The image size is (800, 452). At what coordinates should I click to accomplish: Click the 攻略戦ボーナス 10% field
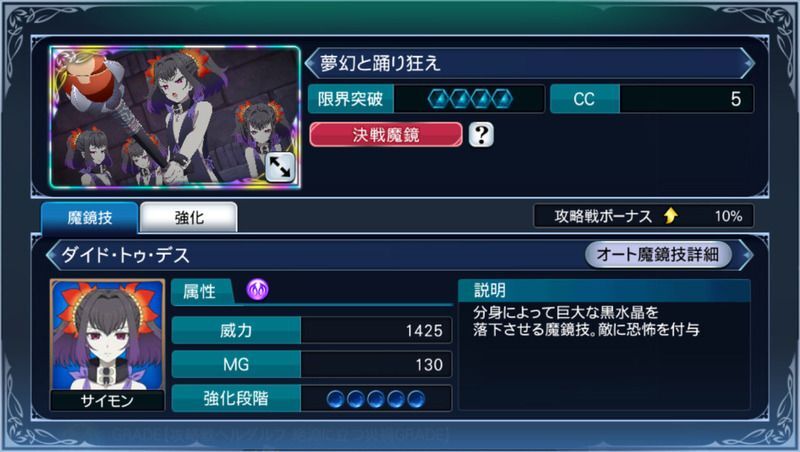(x=643, y=216)
